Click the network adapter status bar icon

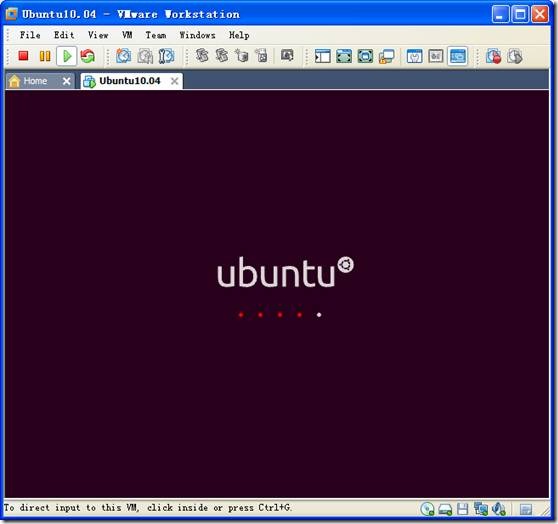[480, 509]
